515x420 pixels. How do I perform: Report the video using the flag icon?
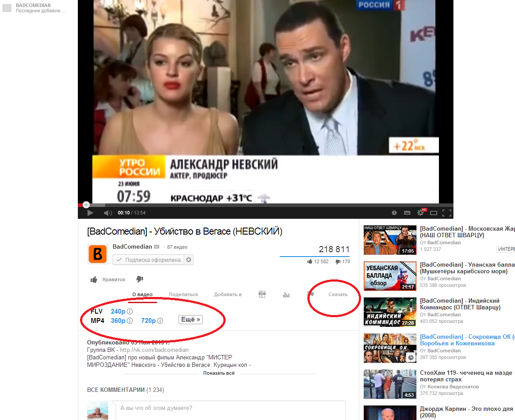point(310,294)
